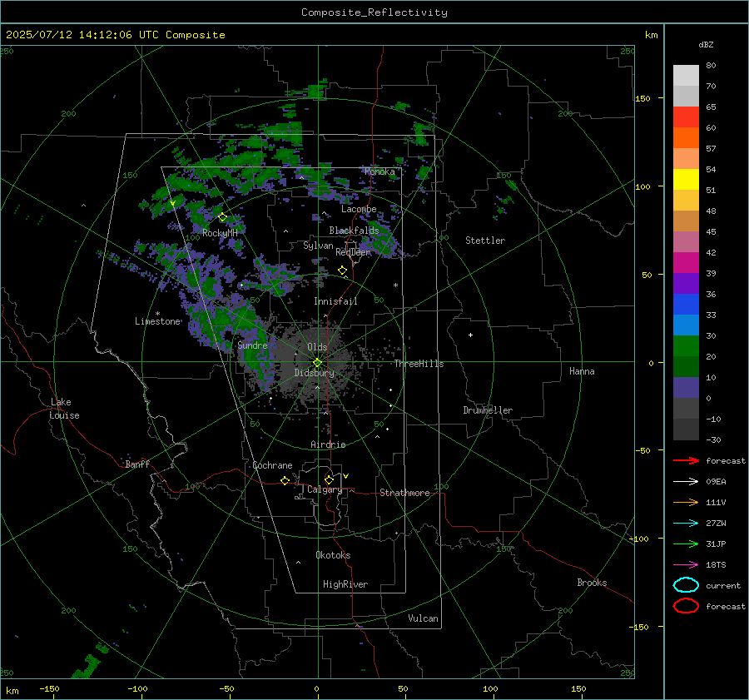Click the green 31JP arrow icon
Screen dimensions: 749x700
click(686, 544)
